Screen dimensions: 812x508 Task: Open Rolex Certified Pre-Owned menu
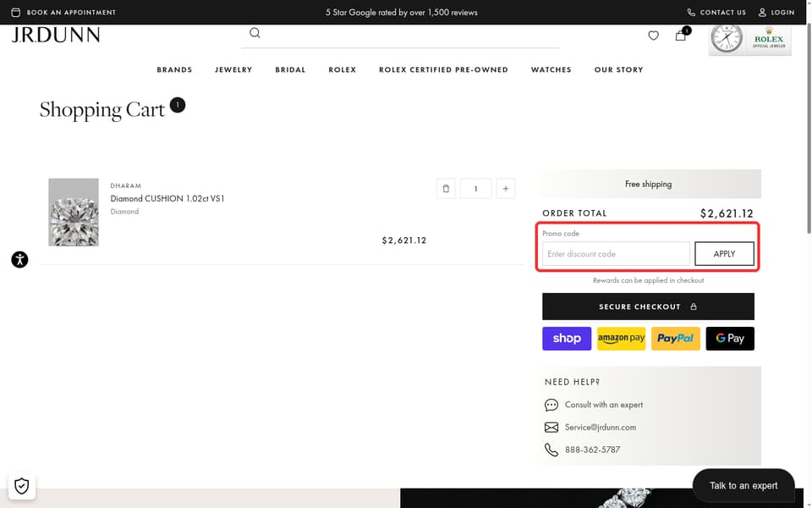point(443,69)
